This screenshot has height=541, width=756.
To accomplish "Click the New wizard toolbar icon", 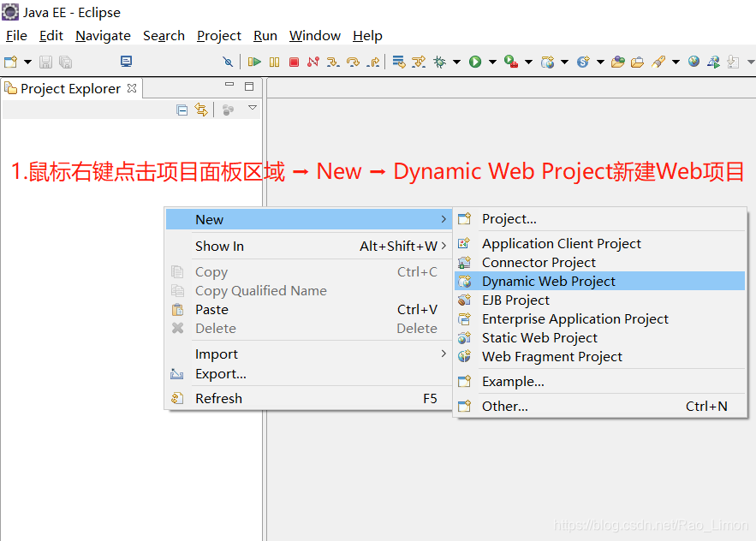I will (x=10, y=62).
